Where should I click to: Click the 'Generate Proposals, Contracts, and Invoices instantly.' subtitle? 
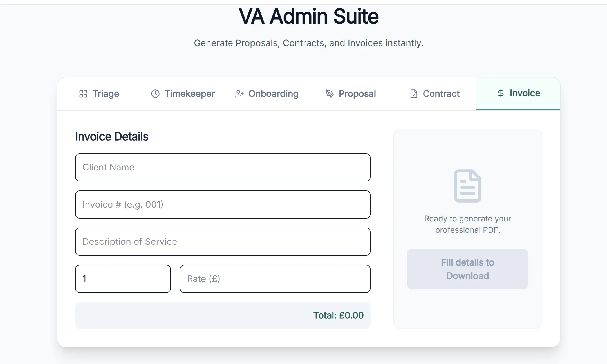308,43
